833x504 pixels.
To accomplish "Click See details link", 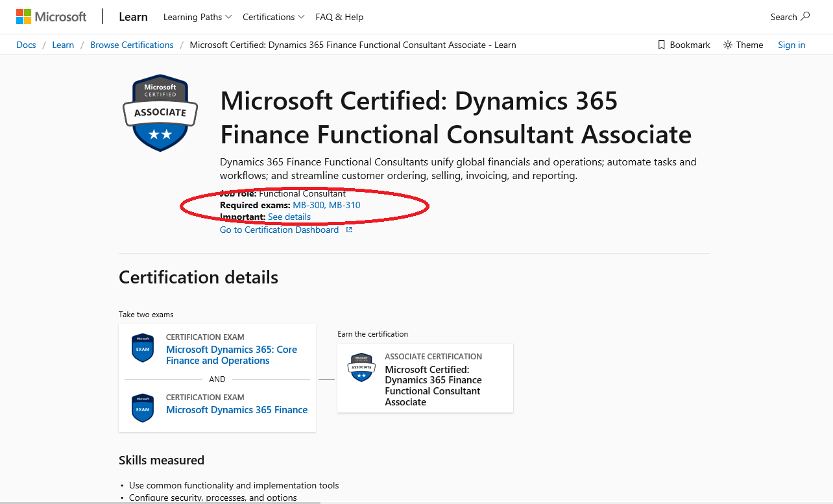I will click(x=289, y=217).
